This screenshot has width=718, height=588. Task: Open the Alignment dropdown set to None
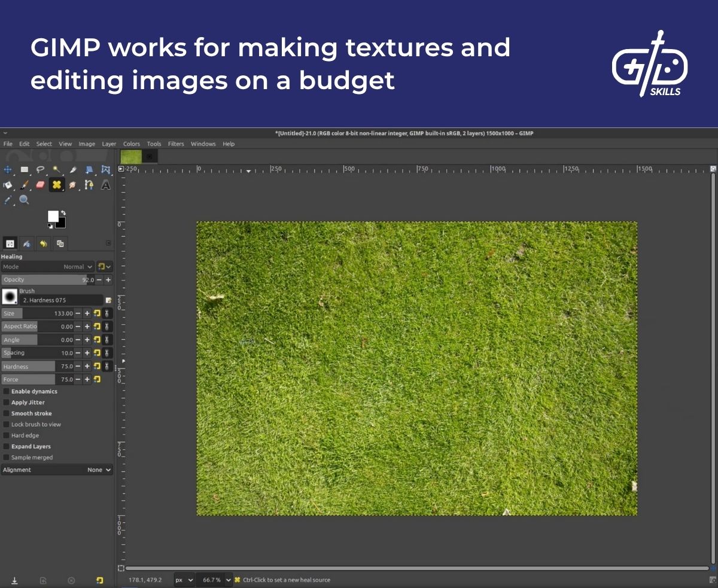click(x=99, y=470)
